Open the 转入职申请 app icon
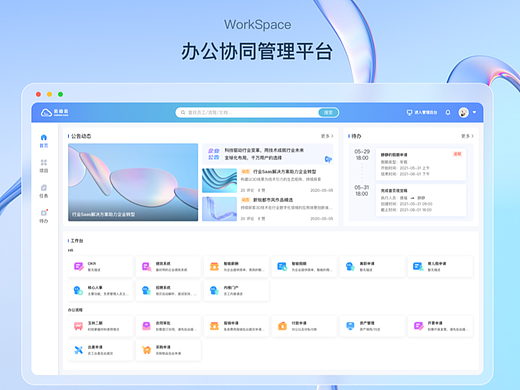Screen dimensions: 520x390 (x=418, y=266)
